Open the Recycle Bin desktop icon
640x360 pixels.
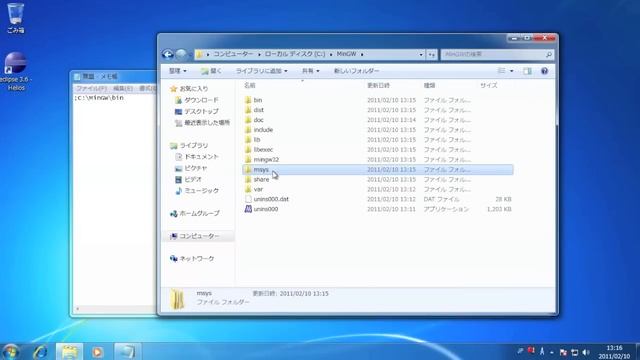16,18
